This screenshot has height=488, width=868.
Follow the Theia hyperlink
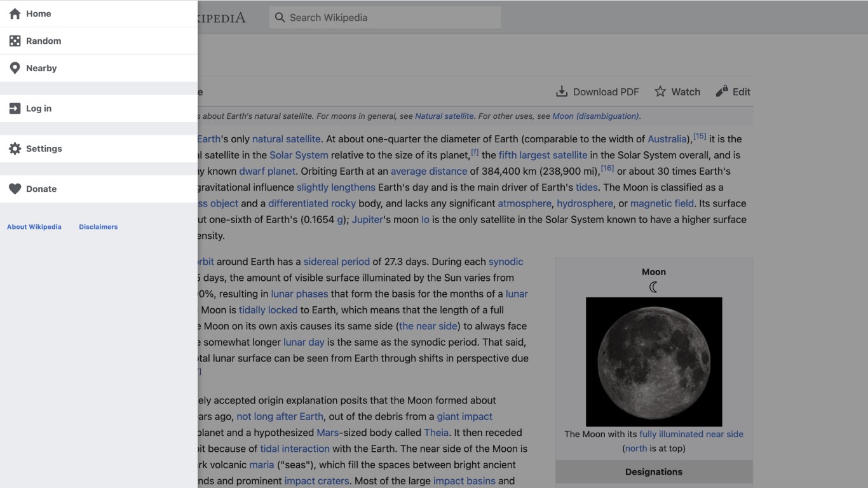(436, 432)
